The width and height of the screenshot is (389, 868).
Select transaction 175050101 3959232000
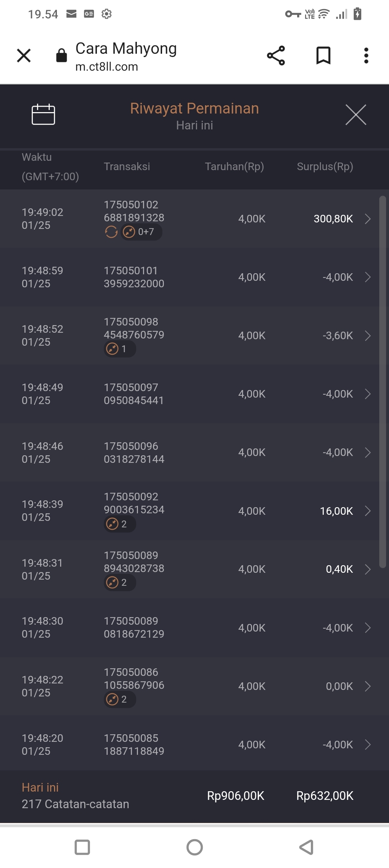pos(134,277)
